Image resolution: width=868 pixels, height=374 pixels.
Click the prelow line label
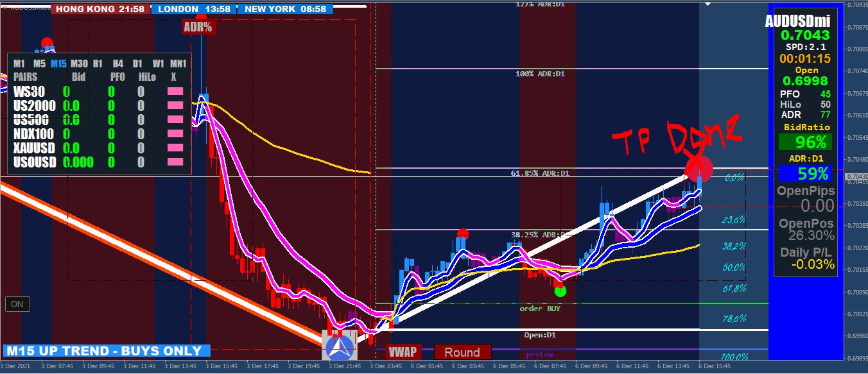pos(539,354)
